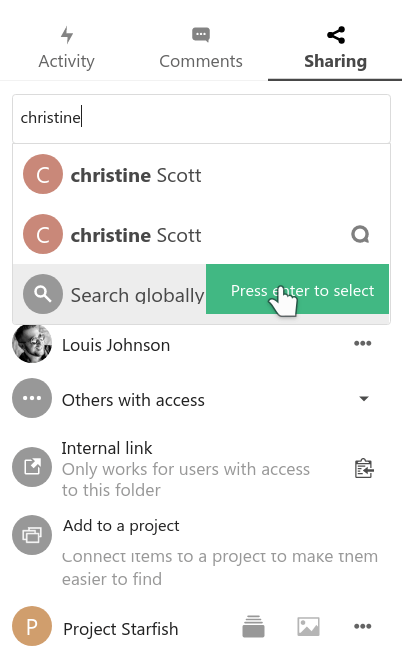402x664 pixels.
Task: Click the Search globally magnifier icon
Action: [43, 294]
